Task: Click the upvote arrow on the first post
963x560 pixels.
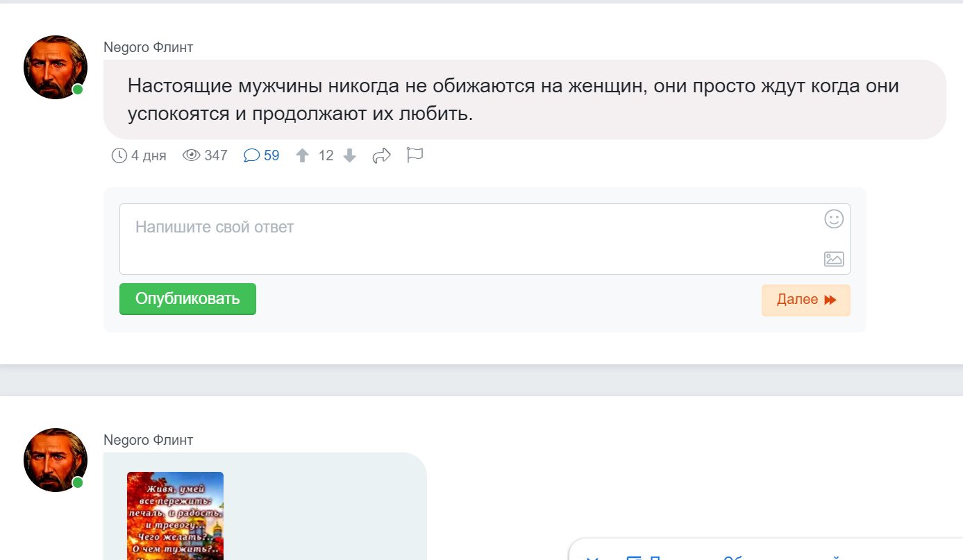Action: [x=302, y=156]
